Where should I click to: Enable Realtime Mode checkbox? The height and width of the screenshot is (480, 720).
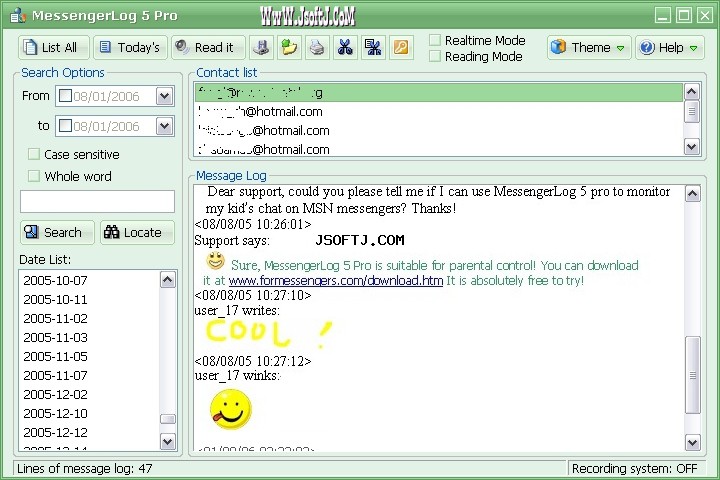point(434,40)
